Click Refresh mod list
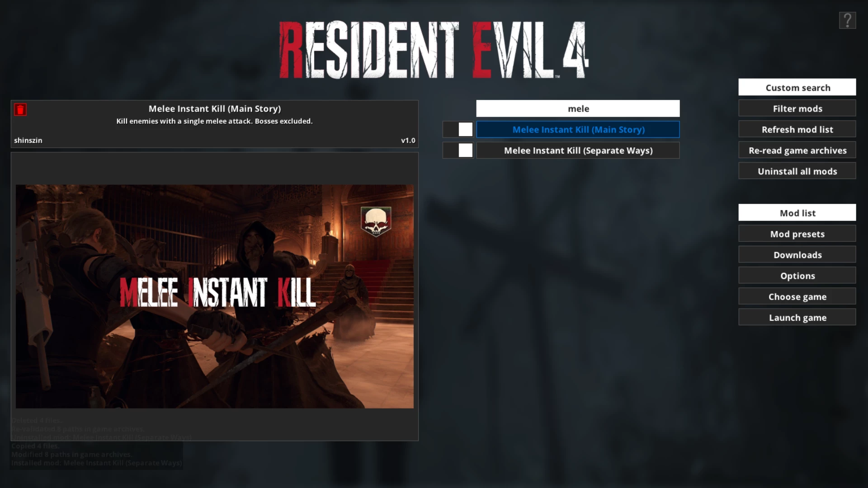The image size is (868, 488). point(797,129)
